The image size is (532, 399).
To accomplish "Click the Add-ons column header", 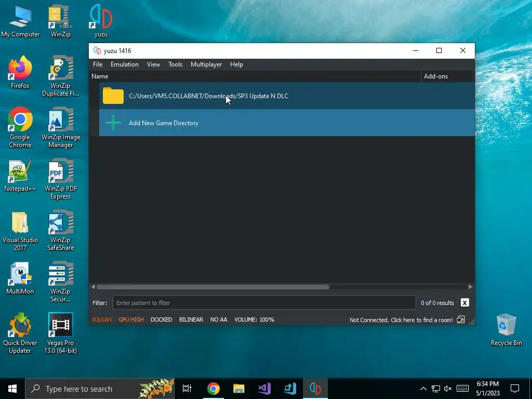I will (447, 76).
